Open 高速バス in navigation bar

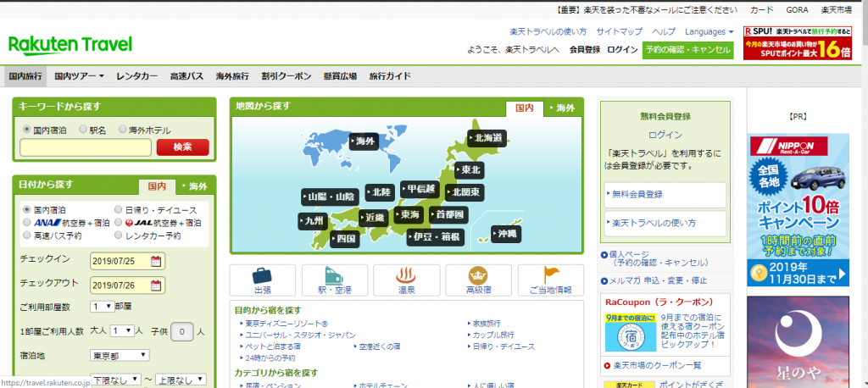(186, 76)
